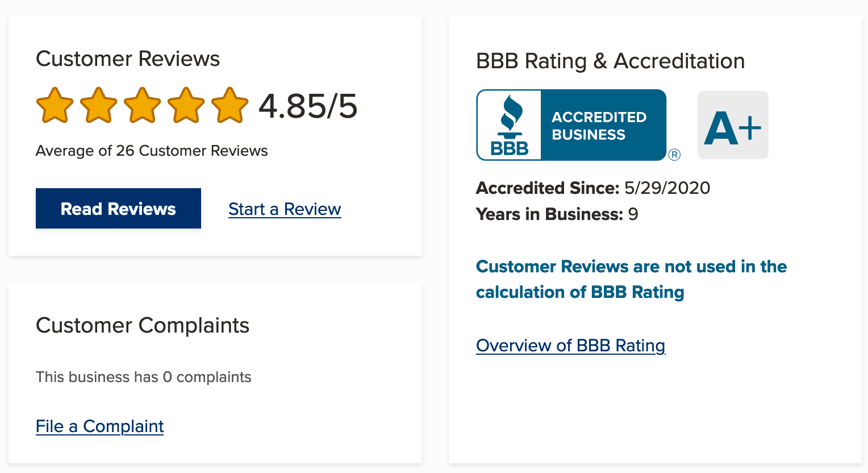Click the registered trademark symbol
868x473 pixels.
674,155
